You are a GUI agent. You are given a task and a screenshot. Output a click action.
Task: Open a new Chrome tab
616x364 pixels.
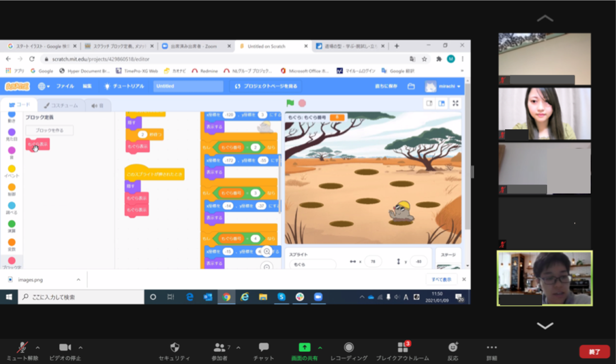397,46
